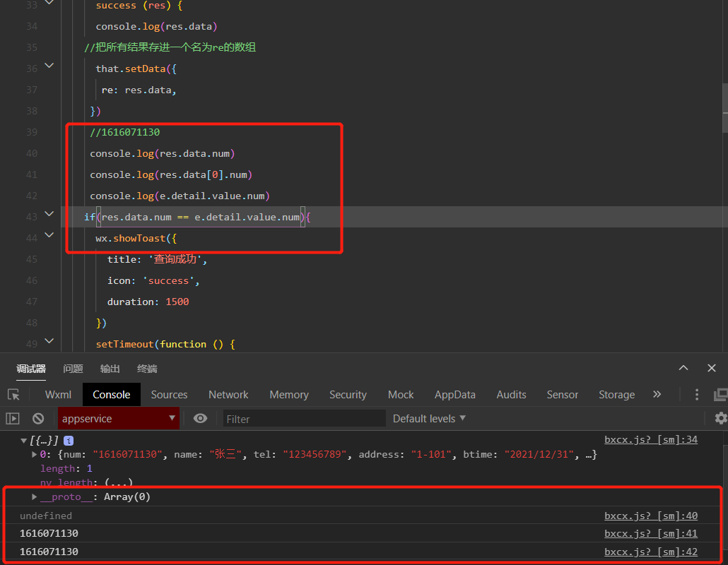Open the three-dot devtools menu
The height and width of the screenshot is (565, 728).
click(x=696, y=394)
